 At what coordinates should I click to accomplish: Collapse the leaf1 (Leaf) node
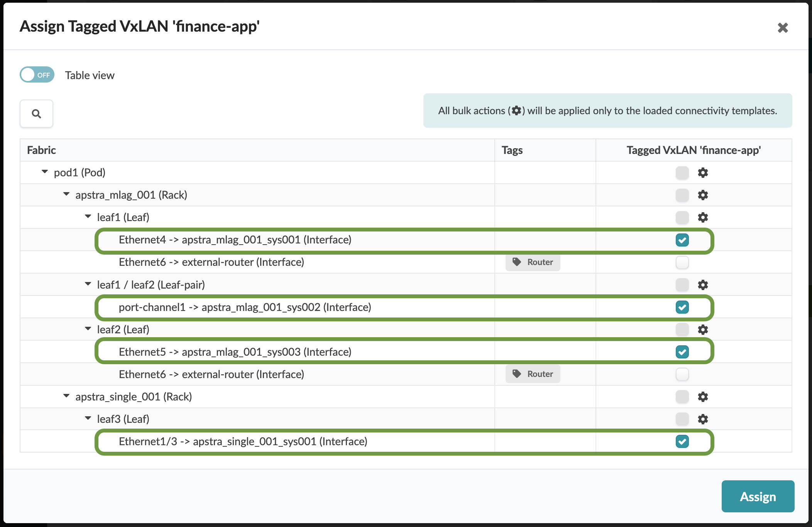(88, 216)
